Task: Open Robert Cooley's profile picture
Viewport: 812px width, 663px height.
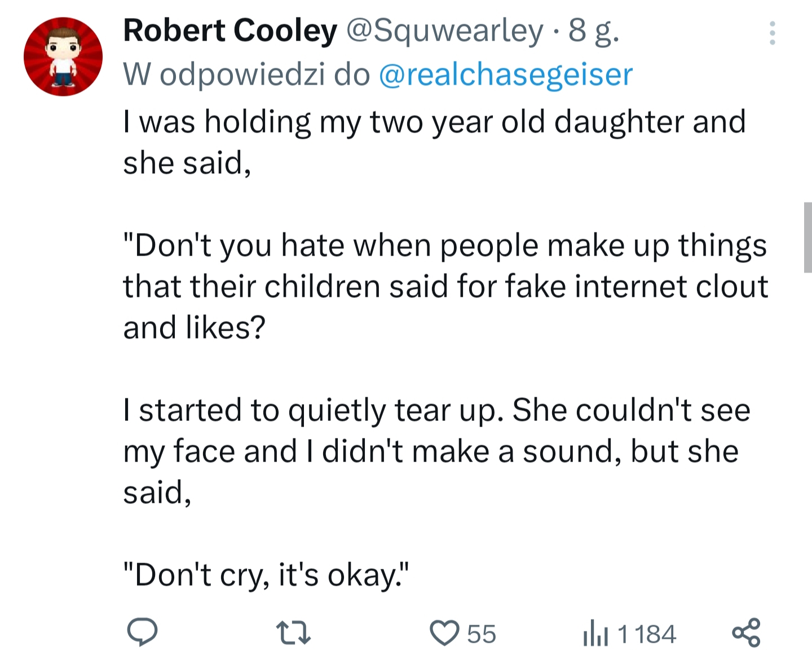Action: 63,56
